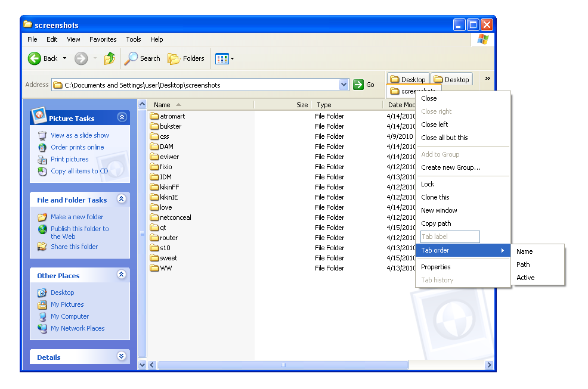
Task: Click the Up folder navigation icon
Action: (x=109, y=58)
